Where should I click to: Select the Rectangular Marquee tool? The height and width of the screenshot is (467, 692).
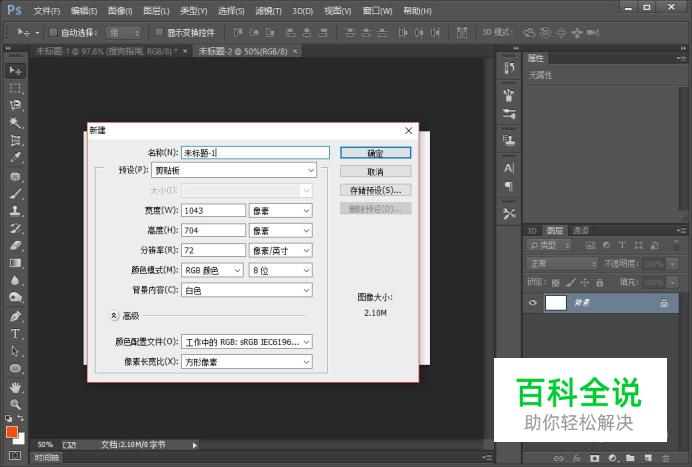[15, 88]
